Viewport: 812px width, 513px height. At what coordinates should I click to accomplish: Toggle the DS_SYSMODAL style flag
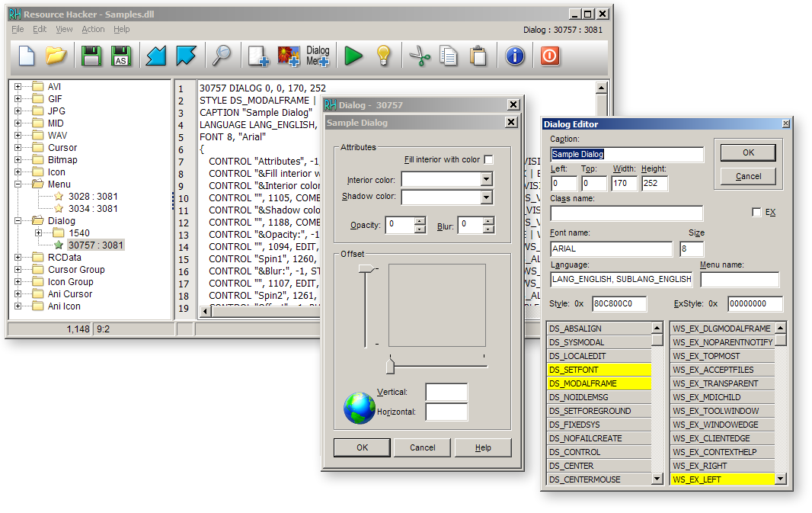click(599, 342)
